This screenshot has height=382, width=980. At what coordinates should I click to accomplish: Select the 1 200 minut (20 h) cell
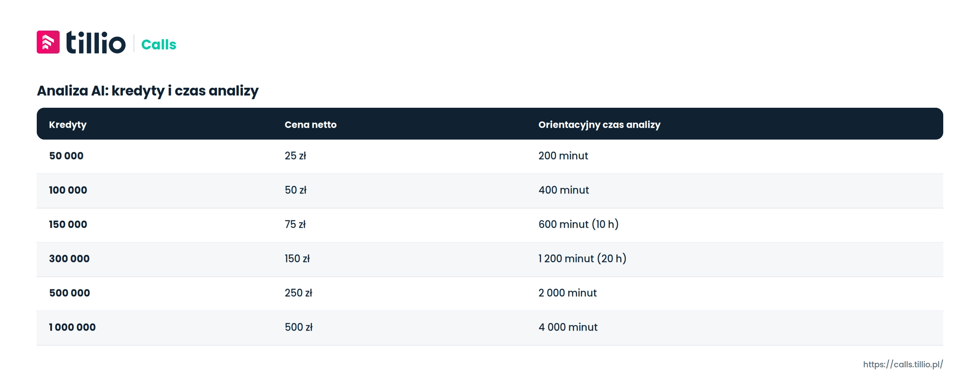tap(582, 259)
